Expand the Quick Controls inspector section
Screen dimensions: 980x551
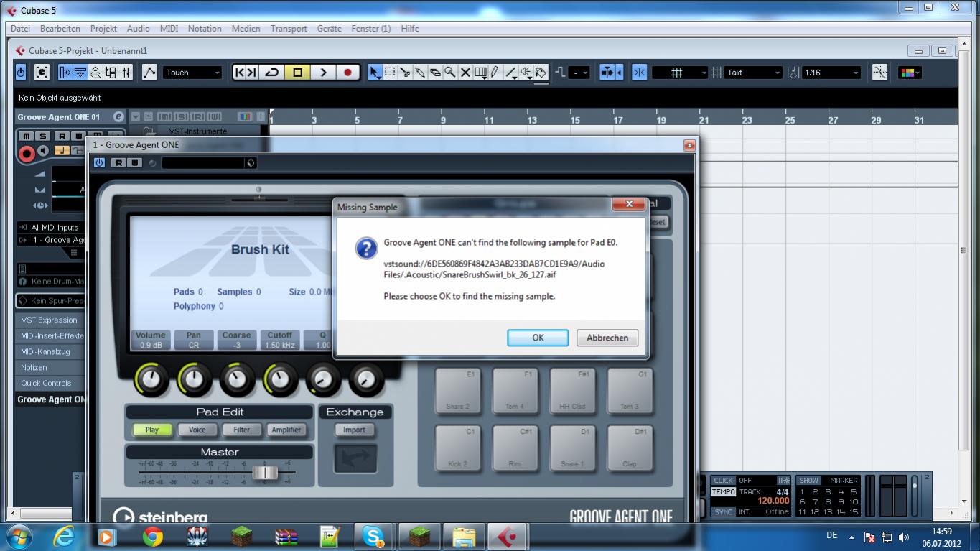tap(50, 384)
